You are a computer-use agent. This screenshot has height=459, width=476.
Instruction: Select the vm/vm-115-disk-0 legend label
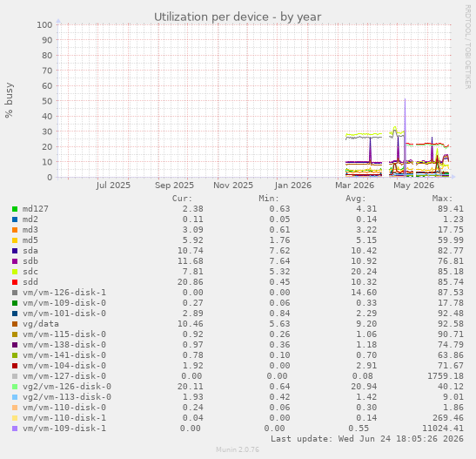64,334
